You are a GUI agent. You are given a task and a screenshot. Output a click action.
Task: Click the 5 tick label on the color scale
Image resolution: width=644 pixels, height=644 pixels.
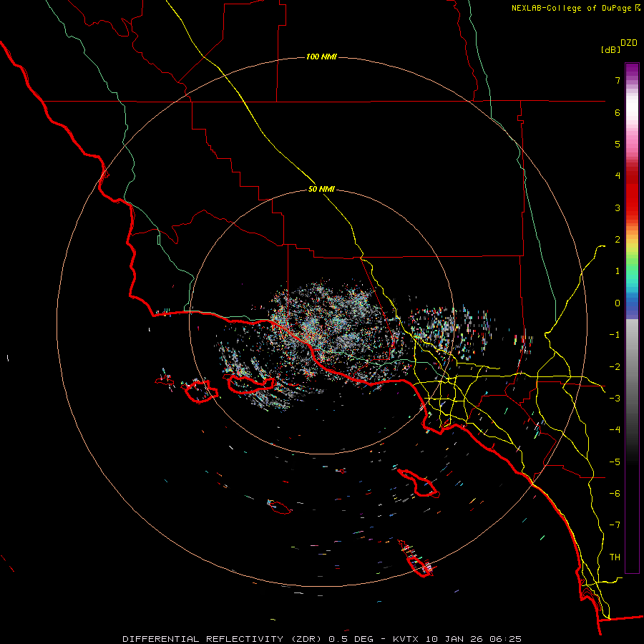(618, 144)
